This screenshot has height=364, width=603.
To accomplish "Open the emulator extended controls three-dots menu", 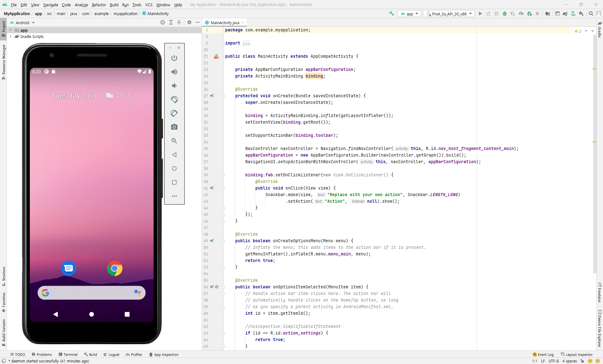I will pyautogui.click(x=174, y=196).
